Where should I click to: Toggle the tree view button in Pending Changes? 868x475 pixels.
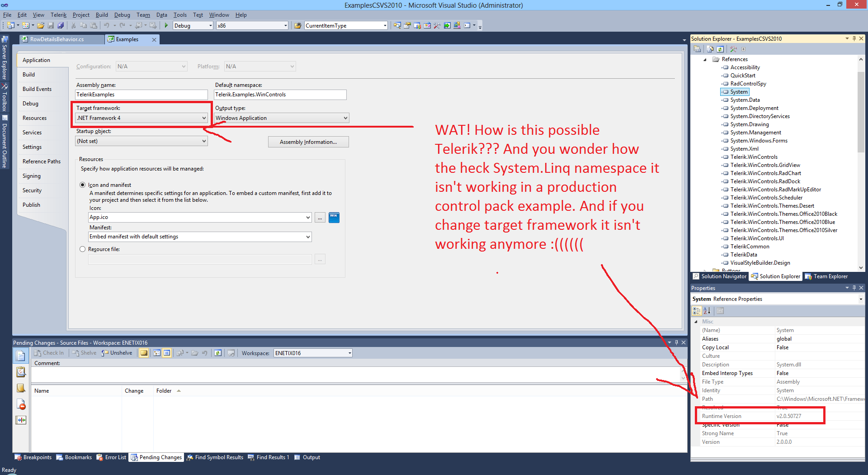point(157,353)
